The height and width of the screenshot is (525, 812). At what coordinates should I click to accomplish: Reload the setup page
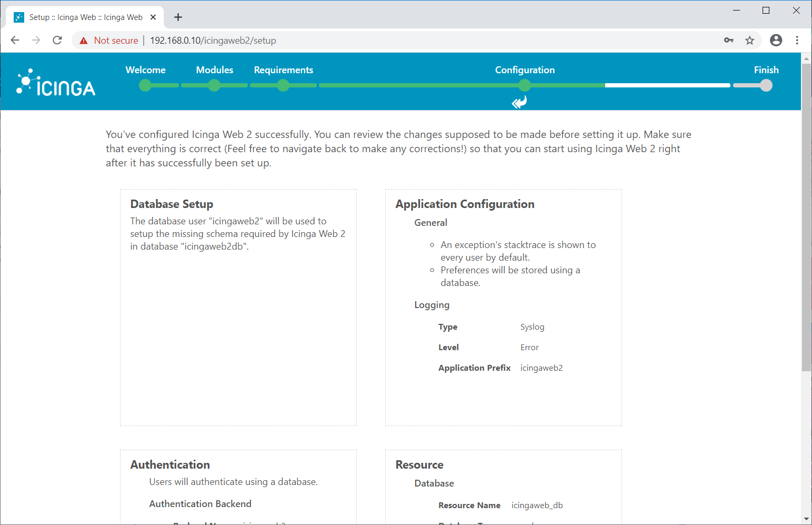pos(57,41)
